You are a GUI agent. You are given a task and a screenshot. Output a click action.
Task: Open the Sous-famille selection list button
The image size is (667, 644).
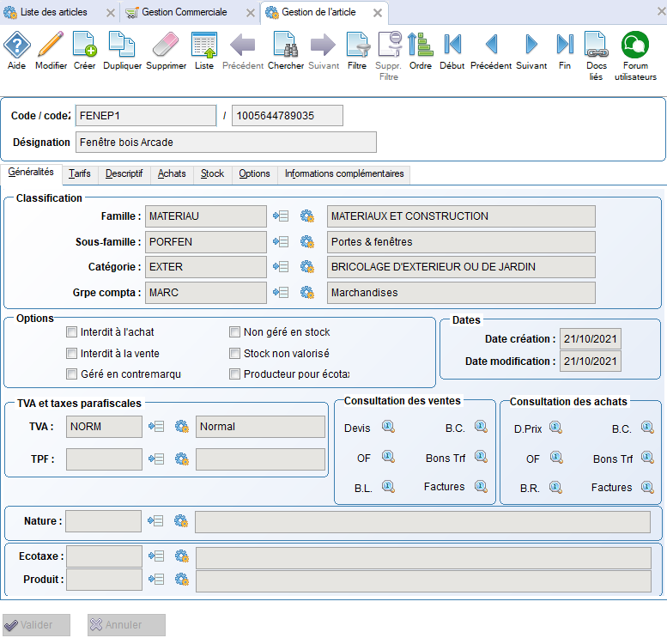281,242
